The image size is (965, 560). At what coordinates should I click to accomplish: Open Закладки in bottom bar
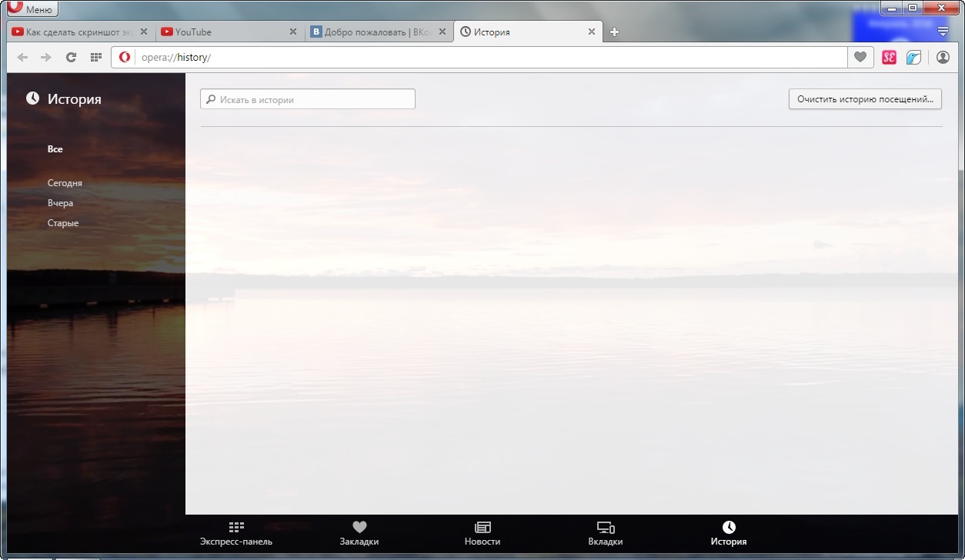coord(359,534)
